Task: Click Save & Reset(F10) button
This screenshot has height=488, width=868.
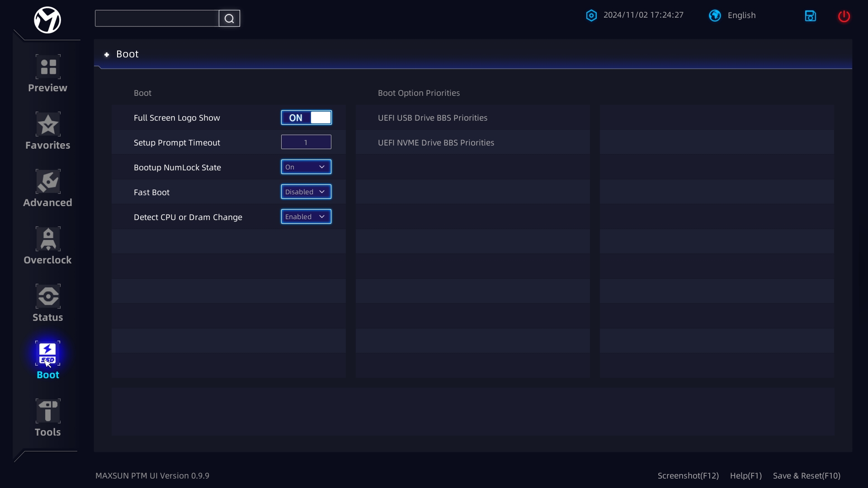Action: click(x=807, y=476)
